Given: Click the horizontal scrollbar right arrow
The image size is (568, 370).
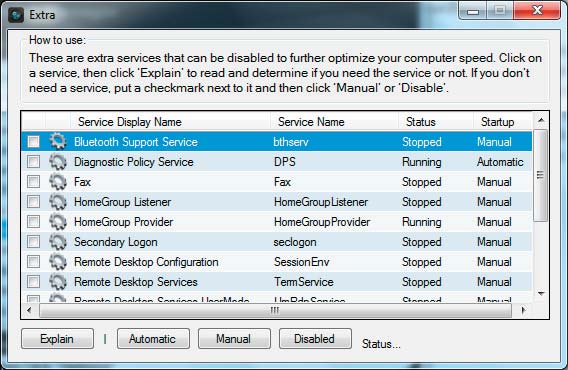Looking at the screenshot, I should [523, 310].
